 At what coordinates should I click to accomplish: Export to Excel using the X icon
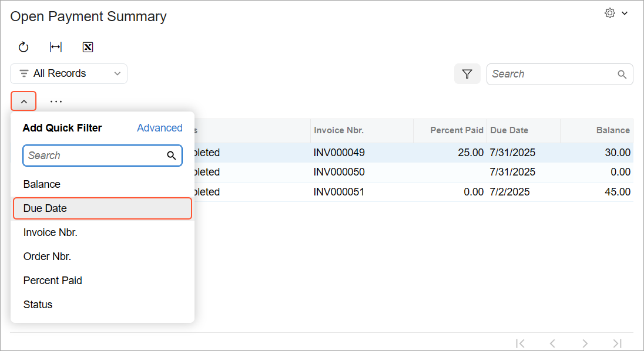tap(88, 48)
